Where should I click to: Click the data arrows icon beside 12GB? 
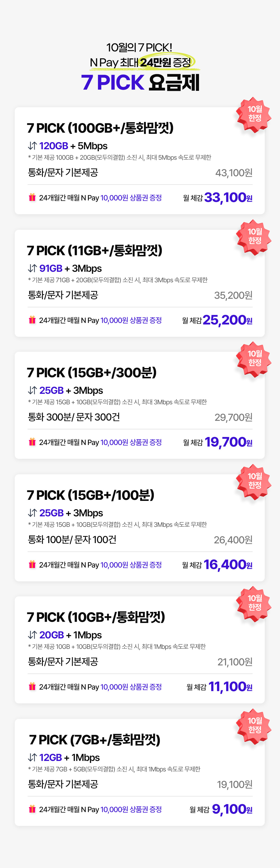point(32,757)
